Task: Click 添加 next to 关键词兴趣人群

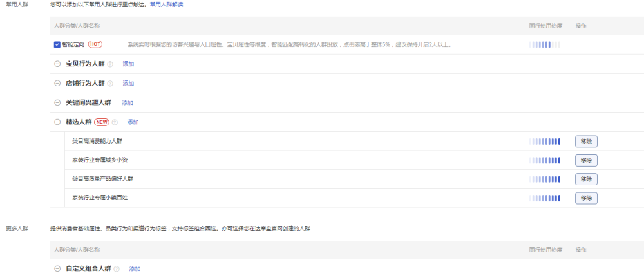Action: [128, 103]
